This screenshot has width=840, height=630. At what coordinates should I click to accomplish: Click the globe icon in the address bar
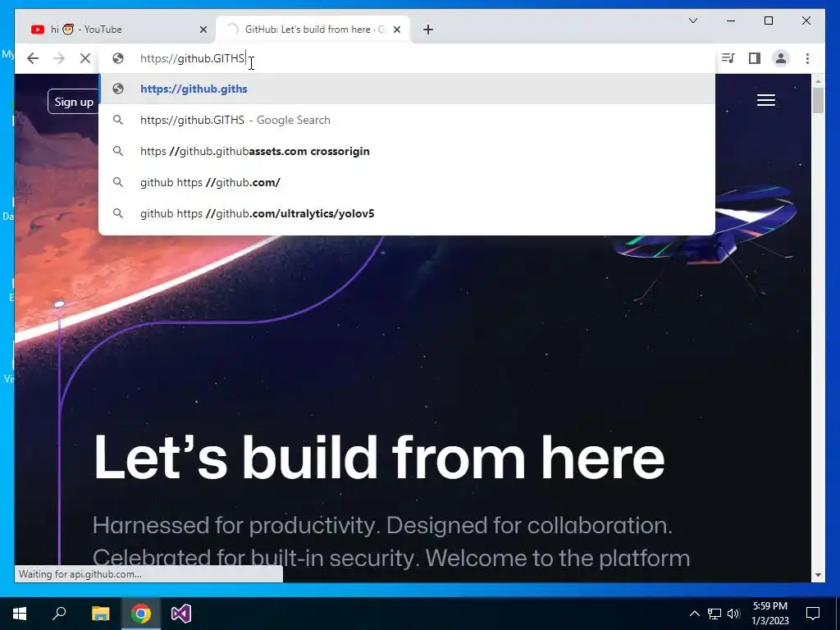click(118, 58)
